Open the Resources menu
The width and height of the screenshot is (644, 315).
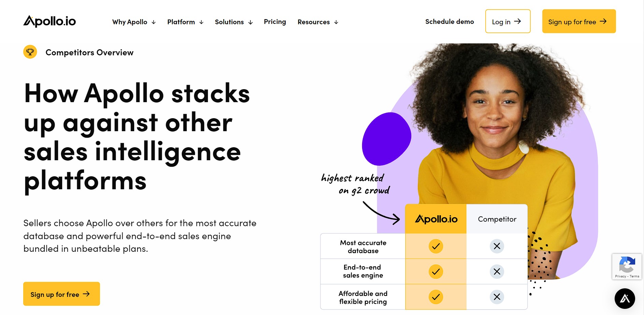click(x=318, y=22)
